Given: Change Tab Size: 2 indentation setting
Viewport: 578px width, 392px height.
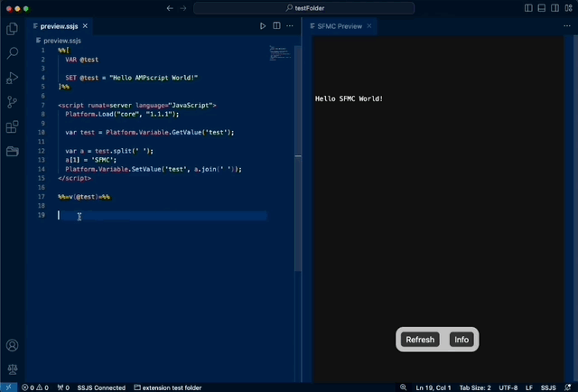Looking at the screenshot, I should (475, 387).
